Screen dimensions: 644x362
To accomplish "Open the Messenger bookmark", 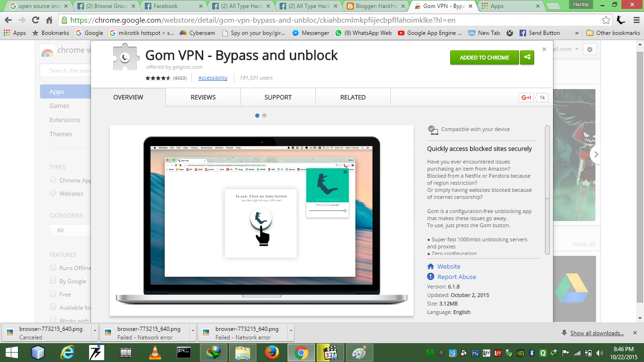I will pyautogui.click(x=311, y=33).
